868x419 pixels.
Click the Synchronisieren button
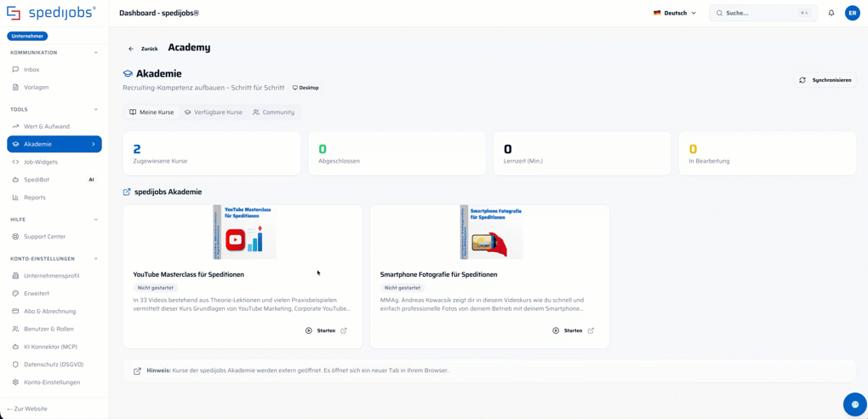point(825,80)
